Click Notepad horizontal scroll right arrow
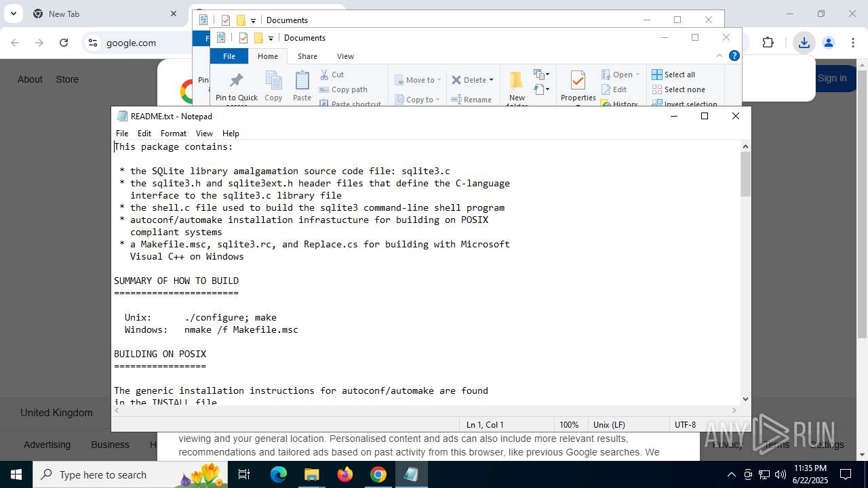Screen dimensions: 868x488 click(x=734, y=410)
